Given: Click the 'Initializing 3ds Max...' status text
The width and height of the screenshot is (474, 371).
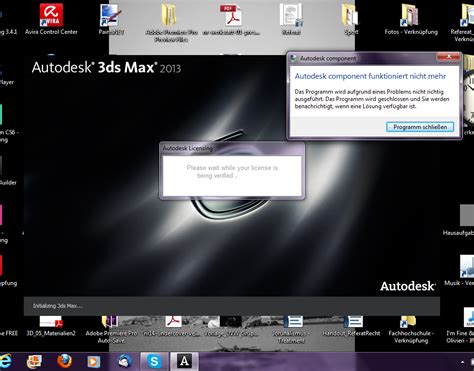Looking at the screenshot, I should [57, 306].
